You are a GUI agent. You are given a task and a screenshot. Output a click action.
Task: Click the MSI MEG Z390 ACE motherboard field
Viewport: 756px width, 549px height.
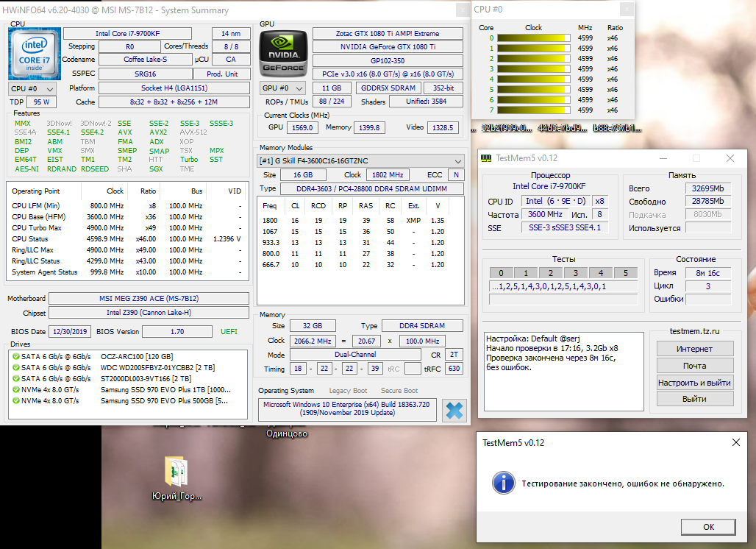pyautogui.click(x=149, y=298)
